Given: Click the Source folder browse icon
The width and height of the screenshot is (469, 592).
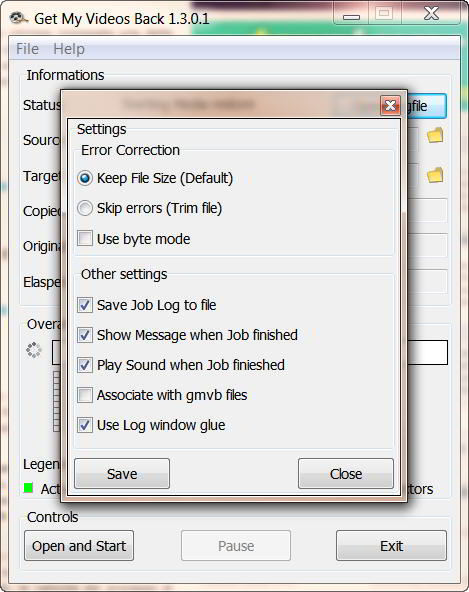Looking at the screenshot, I should pos(435,135).
